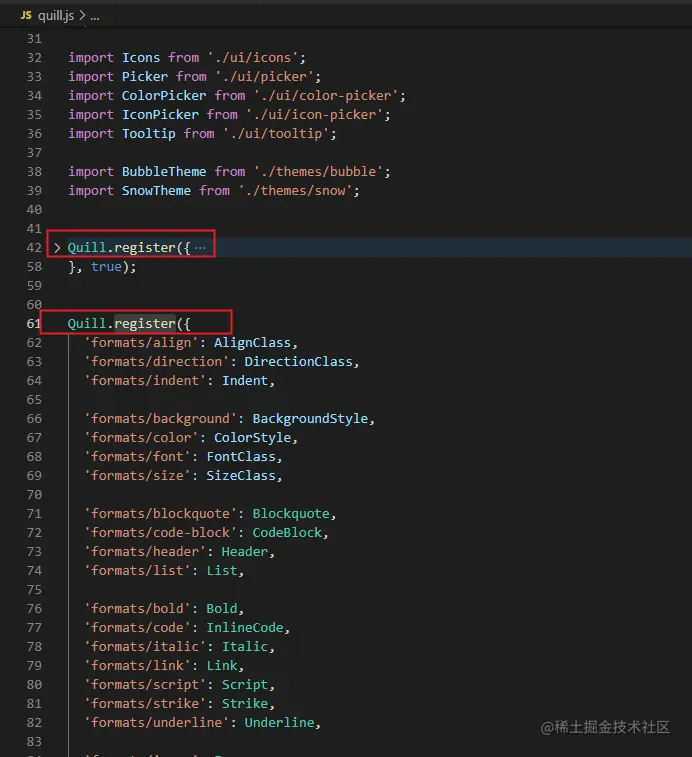Click 'CodeBlock' value

tap(287, 533)
